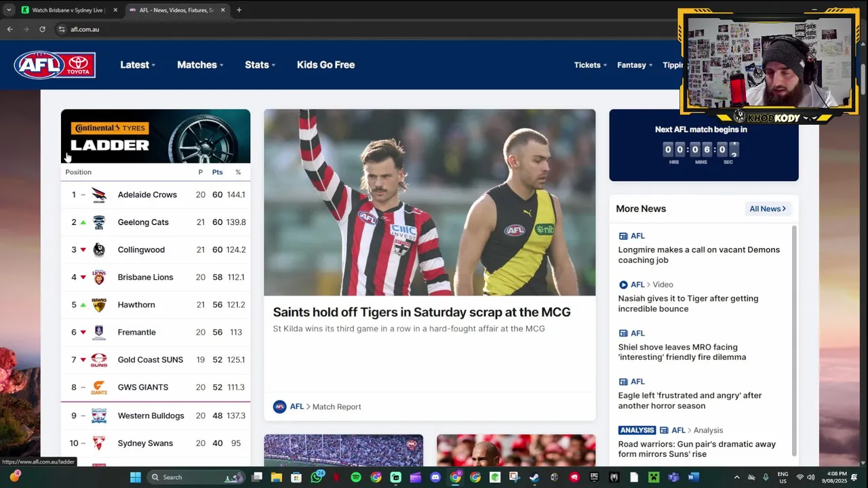The height and width of the screenshot is (488, 868).
Task: Open the browser tab search dropdown
Action: click(8, 10)
